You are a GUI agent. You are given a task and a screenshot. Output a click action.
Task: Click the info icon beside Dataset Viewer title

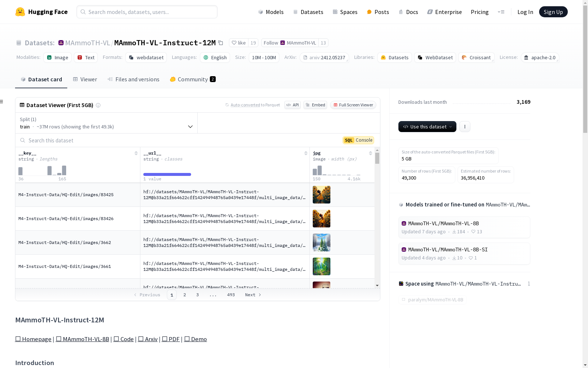point(98,105)
